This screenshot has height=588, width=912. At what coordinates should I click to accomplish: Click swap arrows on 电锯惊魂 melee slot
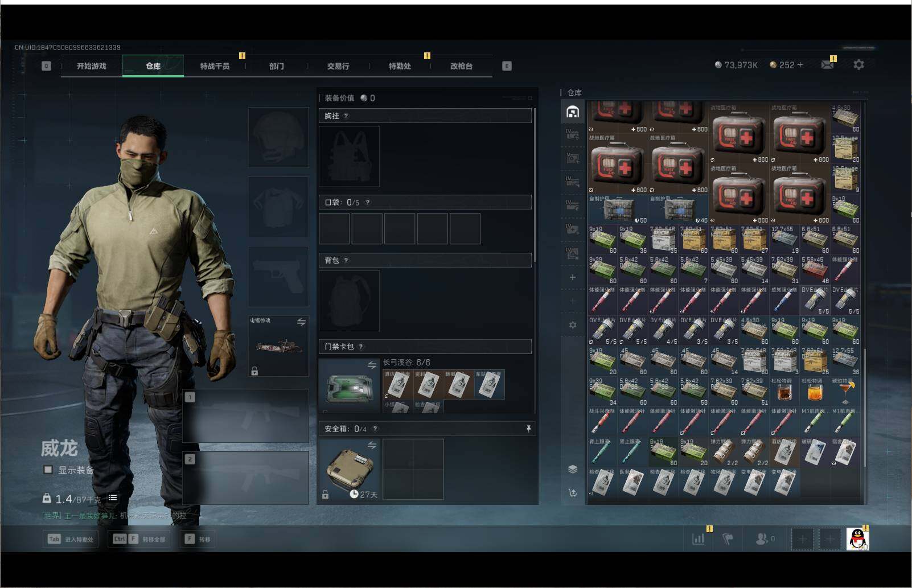[x=301, y=322]
